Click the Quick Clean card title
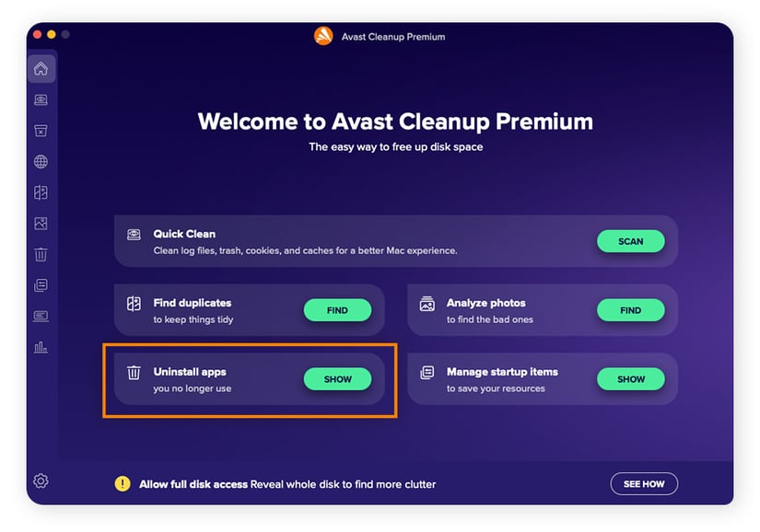The image size is (760, 532). tap(184, 234)
